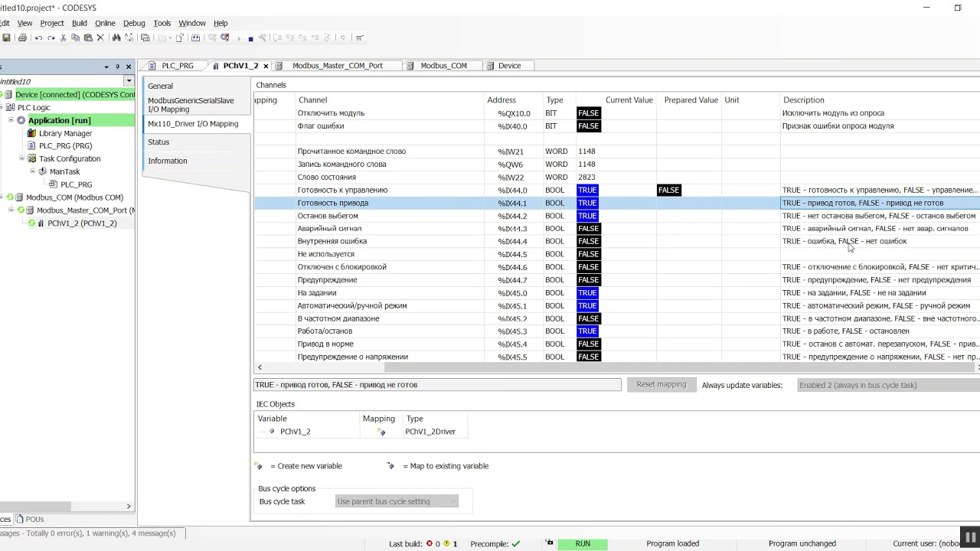The height and width of the screenshot is (551, 980).
Task: Click the mapping icon for the PChV1_2 IEC object
Action: coord(381,432)
